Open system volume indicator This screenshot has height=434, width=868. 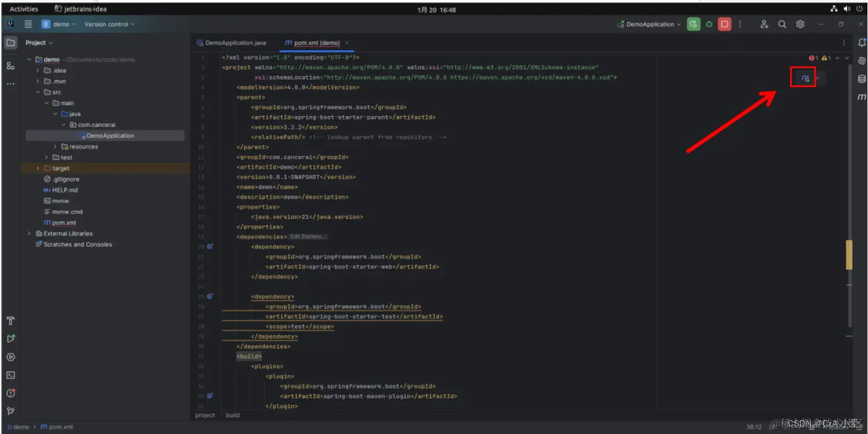point(847,9)
